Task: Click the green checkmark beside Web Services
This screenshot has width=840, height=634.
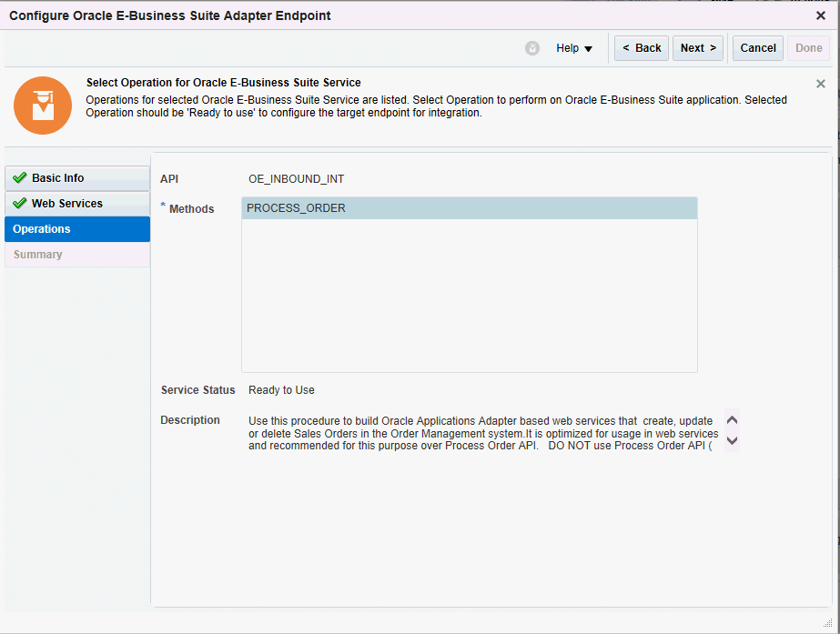Action: tap(19, 203)
